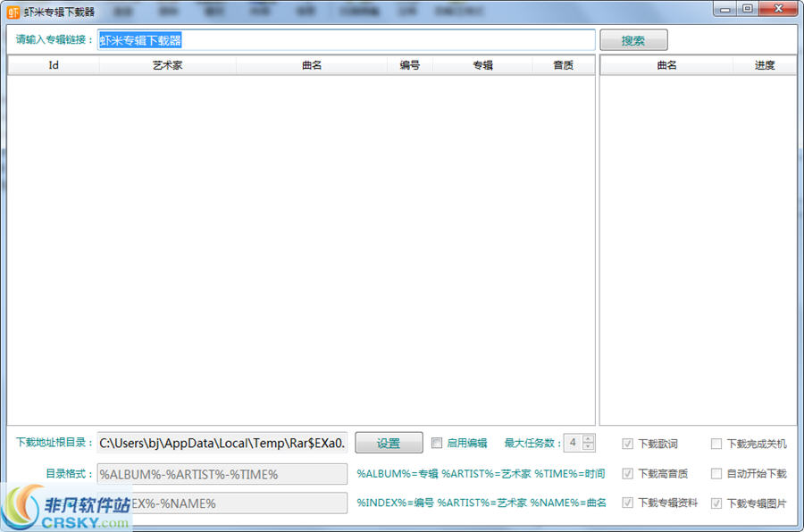Click the file name format field ending %NAME%

[x=222, y=503]
